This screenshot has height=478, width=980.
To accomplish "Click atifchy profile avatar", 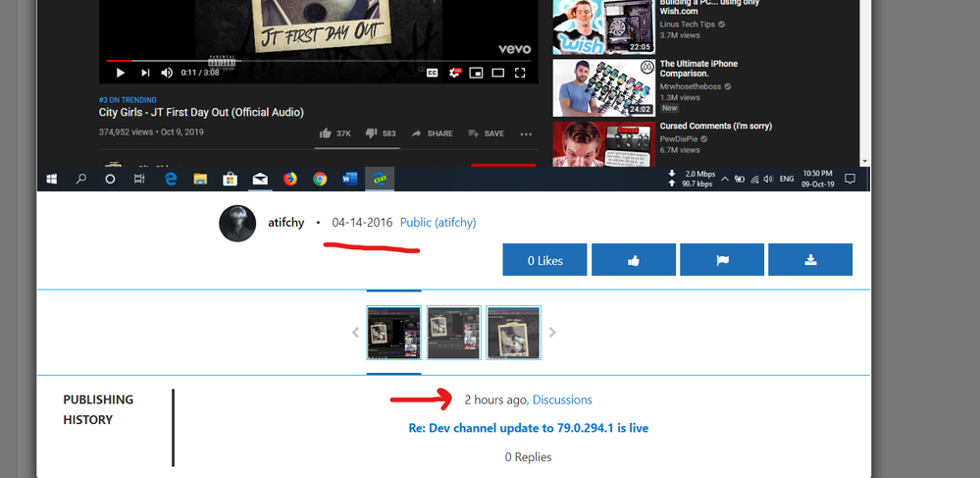I will click(237, 224).
